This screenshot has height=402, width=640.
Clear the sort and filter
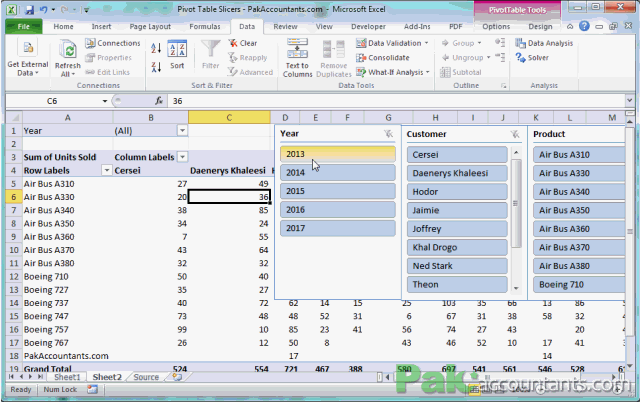click(x=243, y=43)
